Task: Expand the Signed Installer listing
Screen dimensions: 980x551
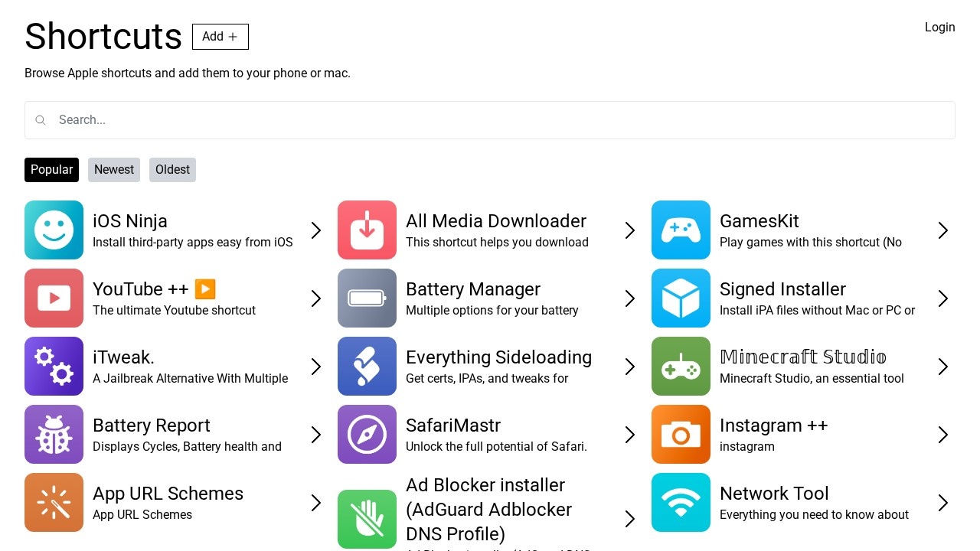Action: [x=942, y=298]
